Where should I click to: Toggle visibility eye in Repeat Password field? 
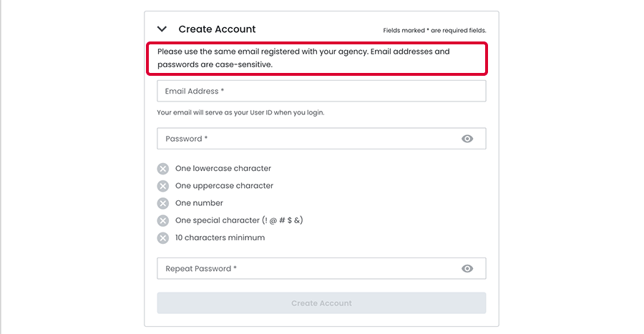pos(467,269)
